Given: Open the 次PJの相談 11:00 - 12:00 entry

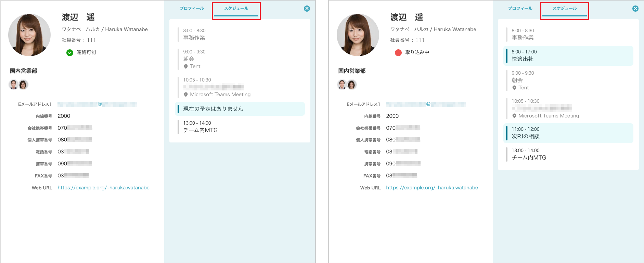Looking at the screenshot, I should 568,133.
